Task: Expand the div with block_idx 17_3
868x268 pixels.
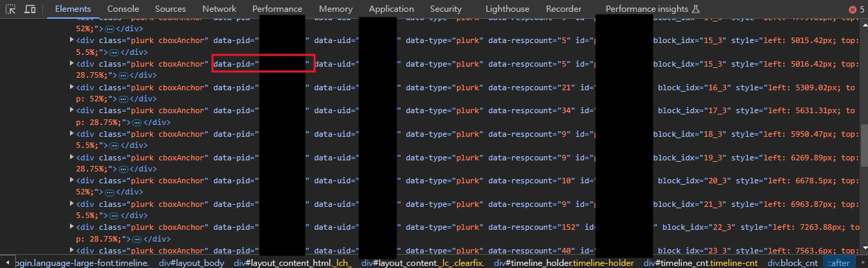Action: (x=72, y=110)
